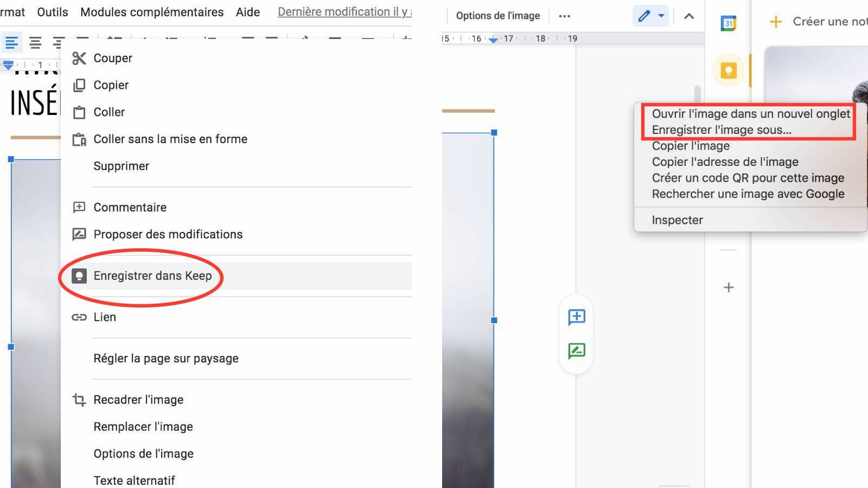This screenshot has height=488, width=868.
Task: Click the plus icon to add side panel add-ons
Action: click(x=729, y=287)
